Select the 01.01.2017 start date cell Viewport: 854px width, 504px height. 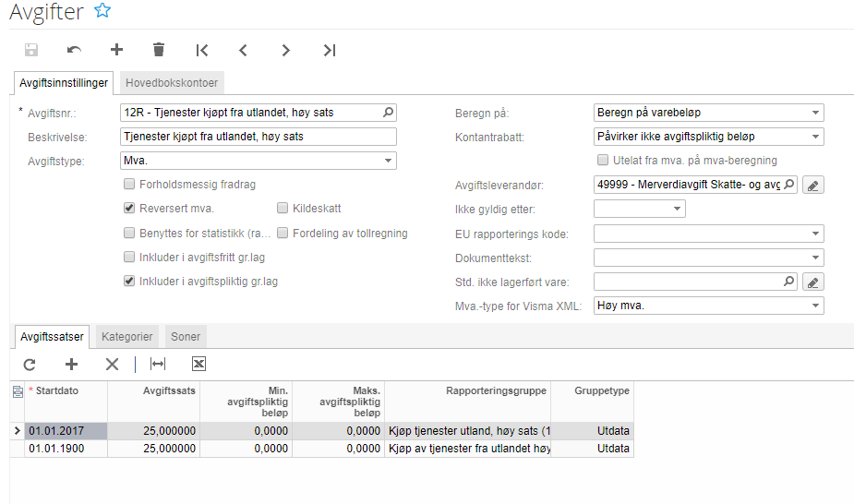click(66, 431)
